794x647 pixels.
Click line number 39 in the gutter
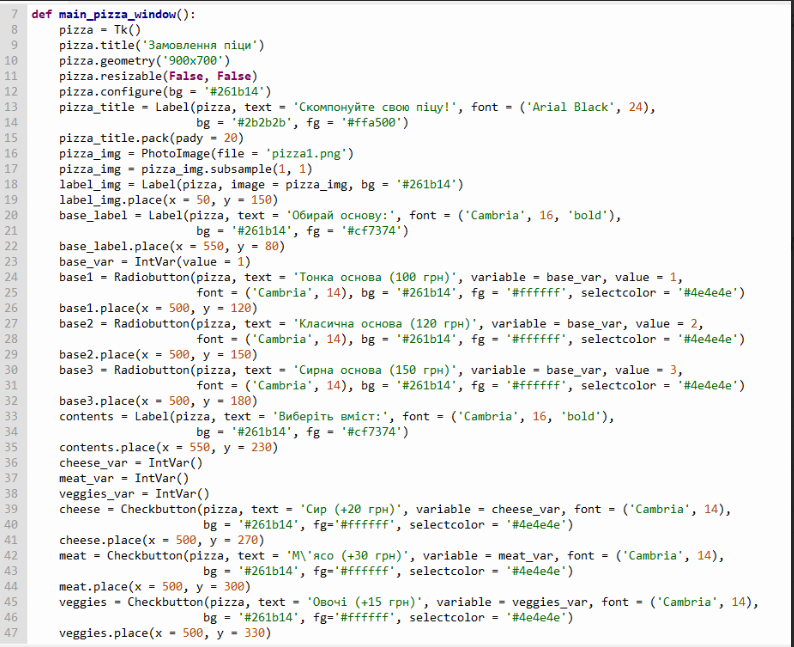click(x=11, y=509)
